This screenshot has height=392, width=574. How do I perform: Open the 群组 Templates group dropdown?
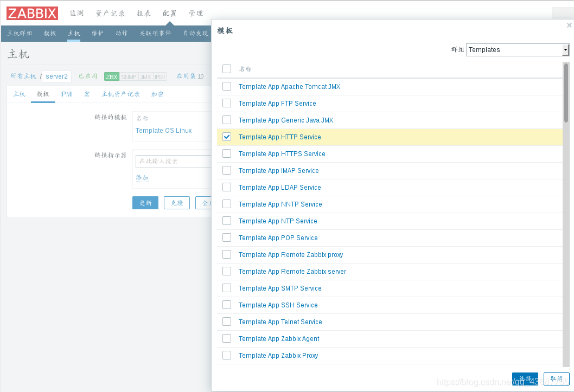[518, 50]
